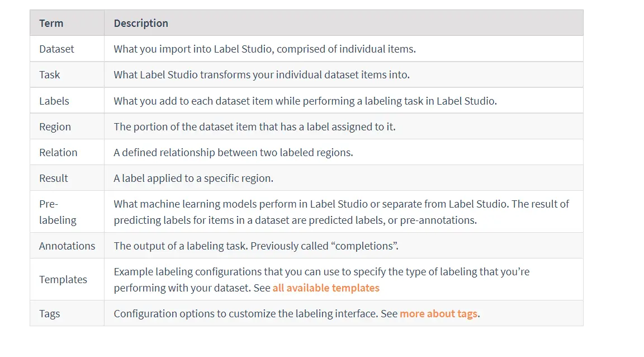The height and width of the screenshot is (357, 644).
Task: Click the description of Task
Action: tap(262, 75)
